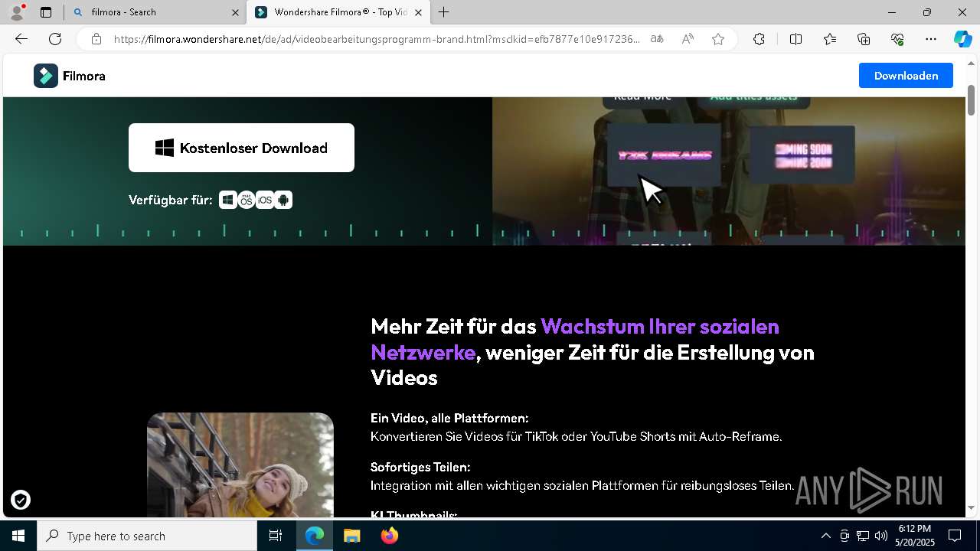Click the shield privacy badge at bottom left
This screenshot has height=551, width=980.
click(21, 500)
